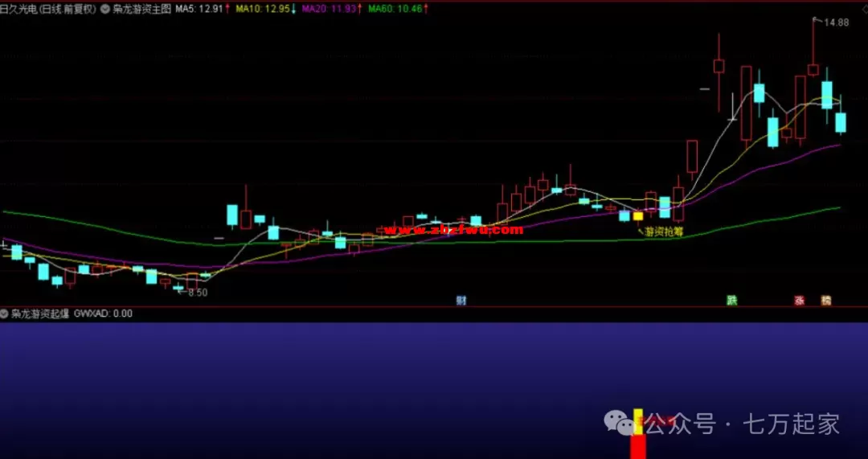The width and height of the screenshot is (868, 459).
Task: Click the 日久光电(日线 前复权) chart title
Action: (48, 9)
